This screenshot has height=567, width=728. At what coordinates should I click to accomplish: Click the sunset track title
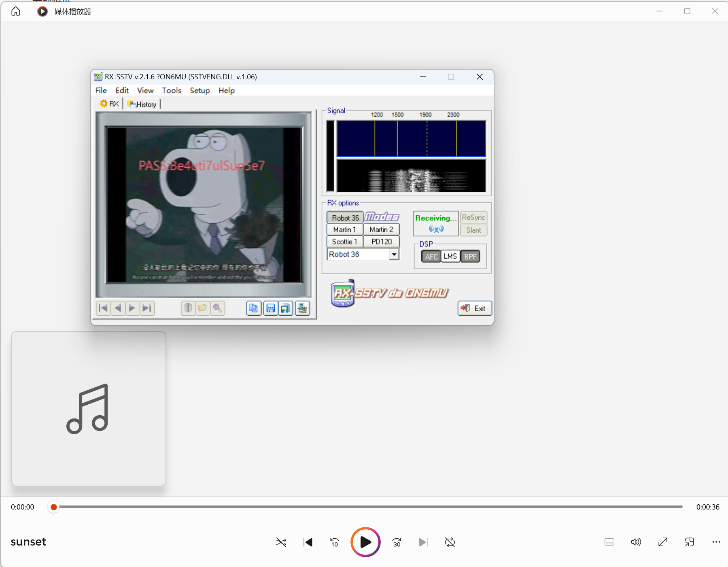pos(28,542)
